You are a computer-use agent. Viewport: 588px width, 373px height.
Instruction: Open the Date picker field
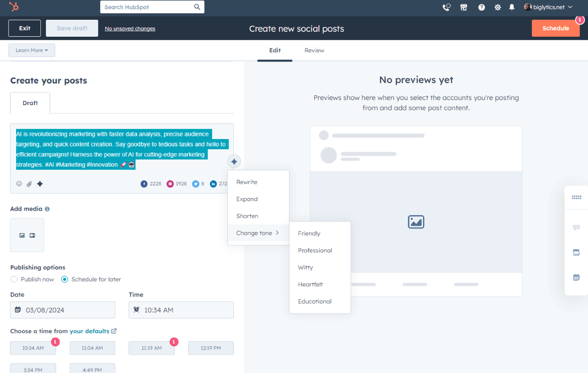[x=63, y=310]
